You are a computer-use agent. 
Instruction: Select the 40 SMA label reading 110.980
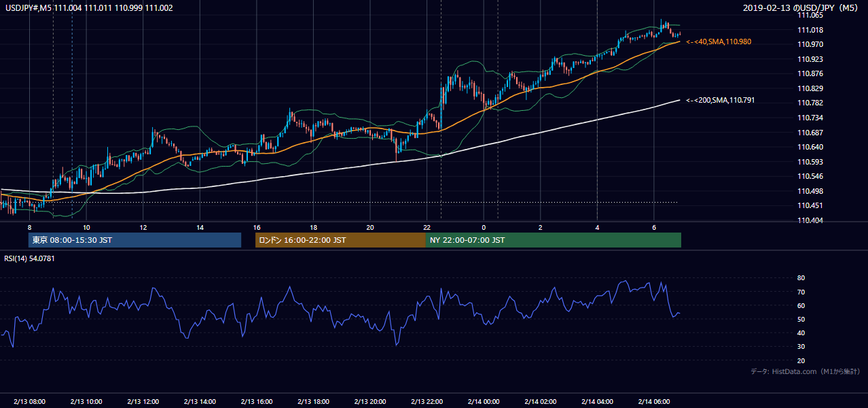point(719,41)
